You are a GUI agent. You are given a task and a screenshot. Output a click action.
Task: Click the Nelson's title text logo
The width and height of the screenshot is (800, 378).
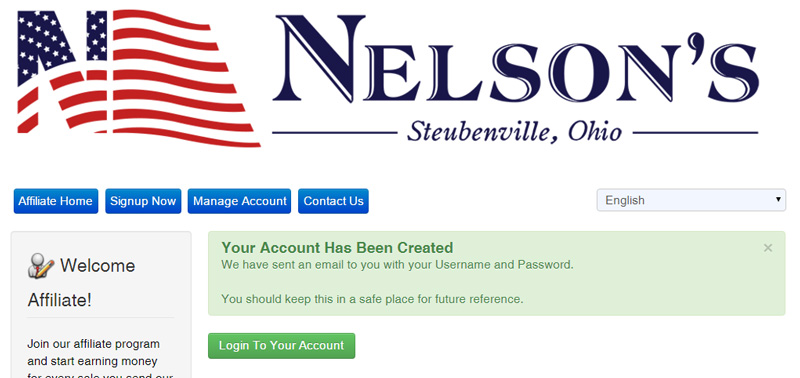coord(515,60)
